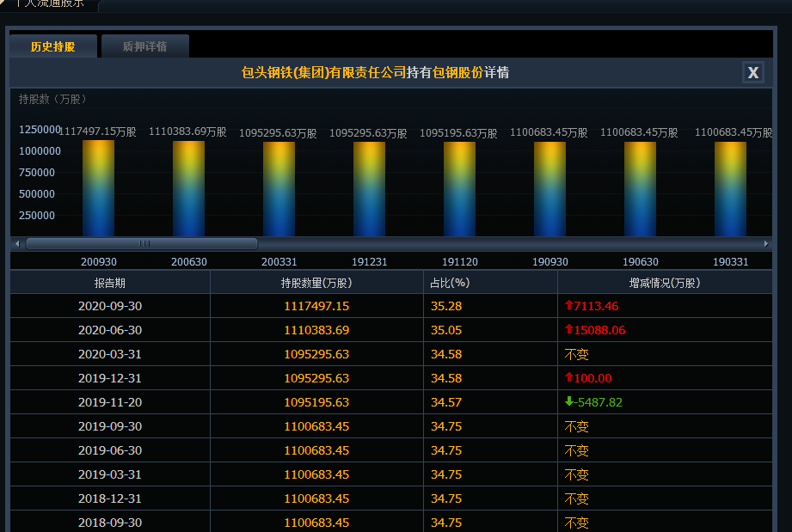This screenshot has width=792, height=532.
Task: Switch to the 历史持股 tab
Action: coord(53,46)
